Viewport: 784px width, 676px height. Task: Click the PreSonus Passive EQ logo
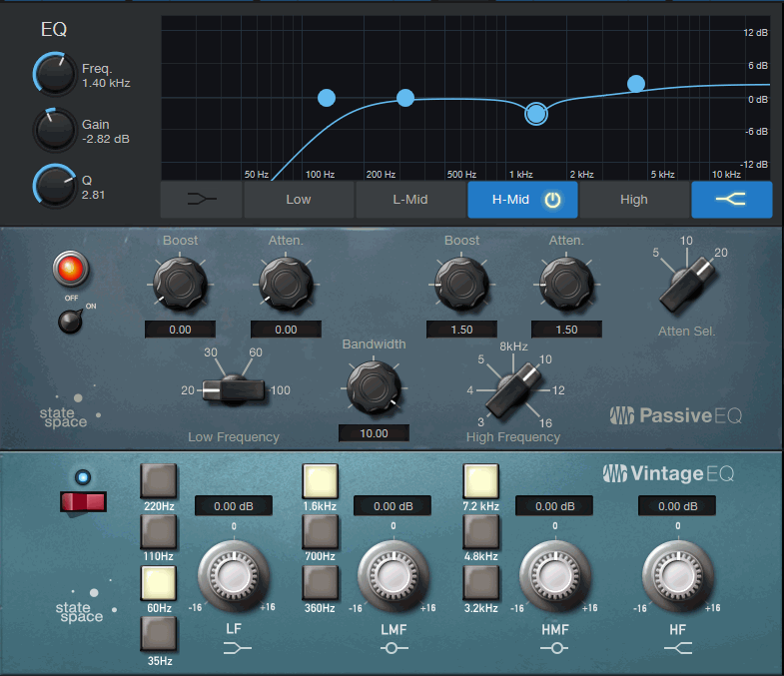click(x=676, y=415)
